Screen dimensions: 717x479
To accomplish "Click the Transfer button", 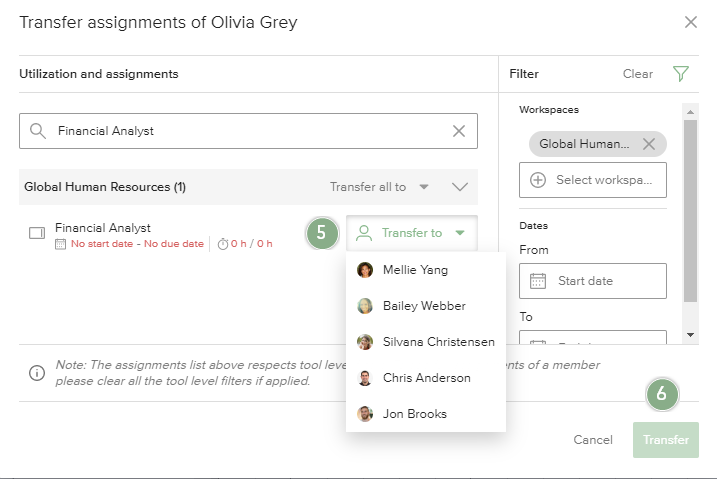I will click(x=666, y=440).
